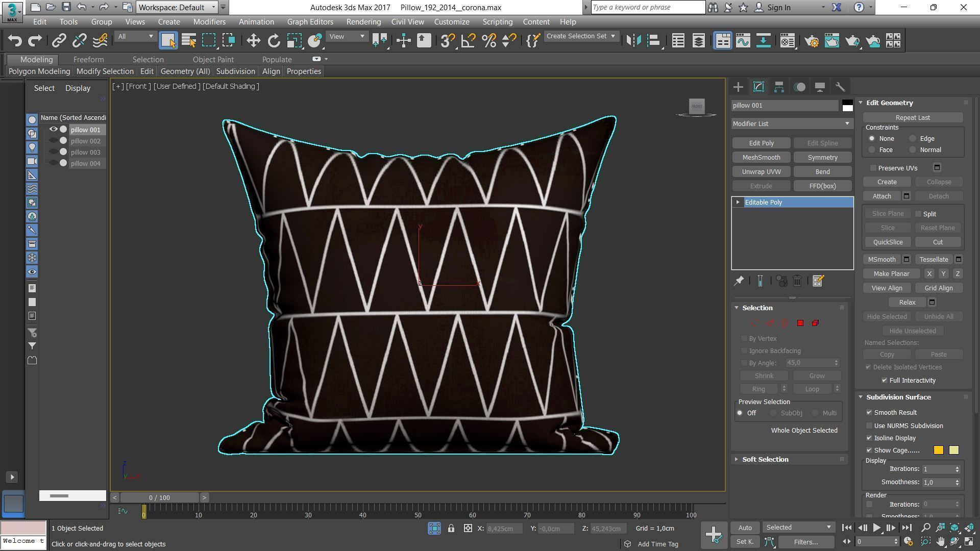Select the Edge constraint radio button
The image size is (980, 551).
point(913,138)
